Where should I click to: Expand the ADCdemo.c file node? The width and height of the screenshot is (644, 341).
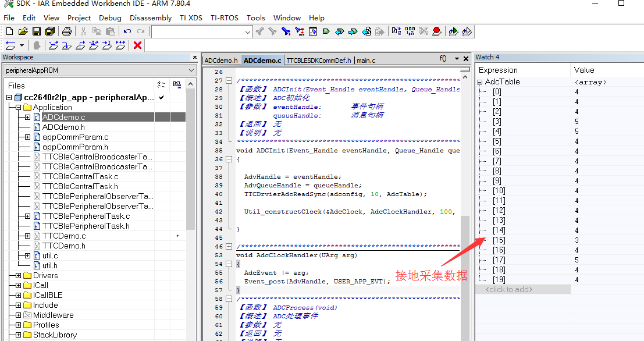27,117
